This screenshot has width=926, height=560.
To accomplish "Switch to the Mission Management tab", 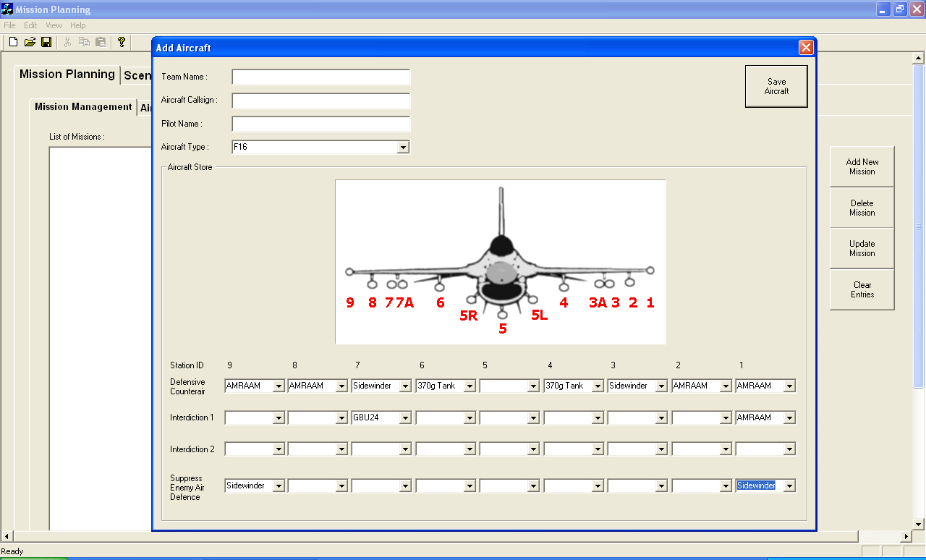I will coord(83,106).
